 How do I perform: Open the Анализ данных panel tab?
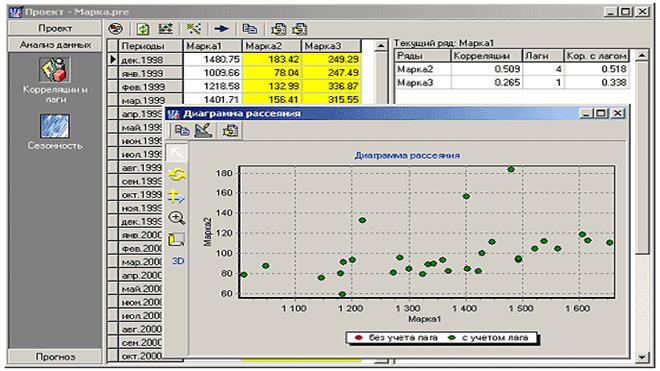(55, 44)
